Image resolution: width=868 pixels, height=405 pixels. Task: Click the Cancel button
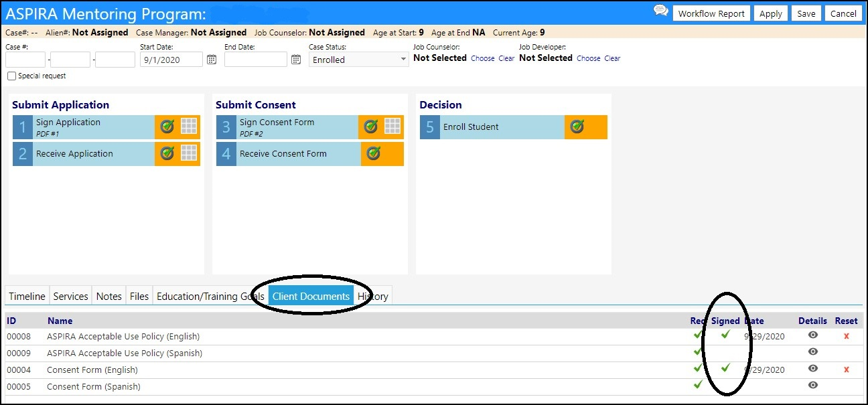point(843,13)
